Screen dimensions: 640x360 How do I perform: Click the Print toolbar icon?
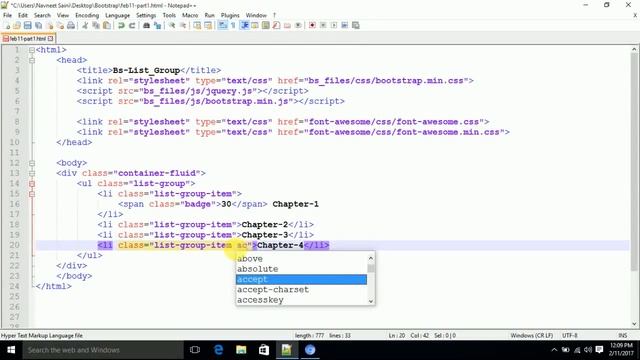point(71,25)
